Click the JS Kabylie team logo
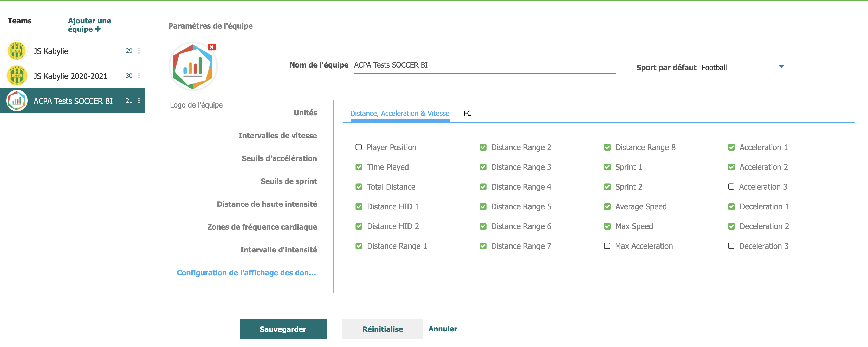Screen dimensions: 868x347 (x=17, y=51)
